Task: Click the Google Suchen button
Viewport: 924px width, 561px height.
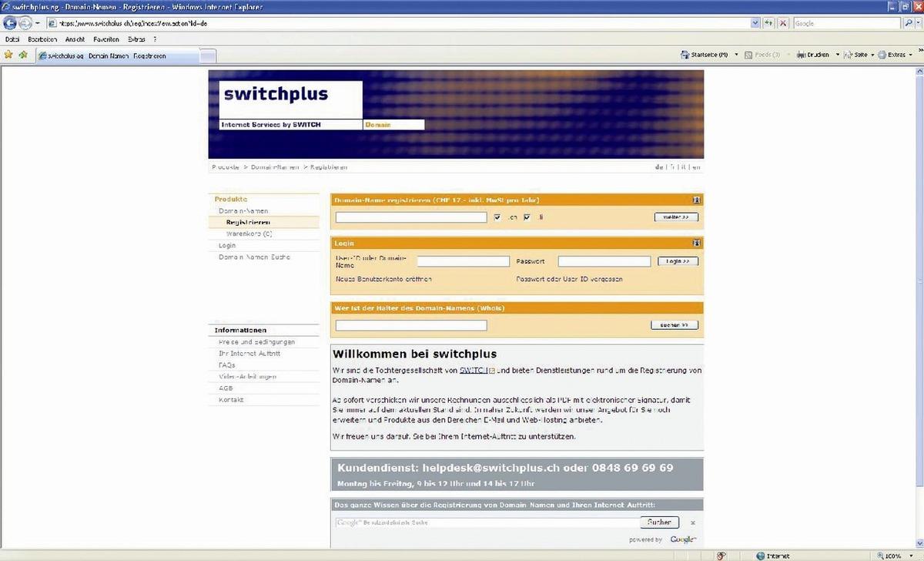Action: click(x=658, y=522)
